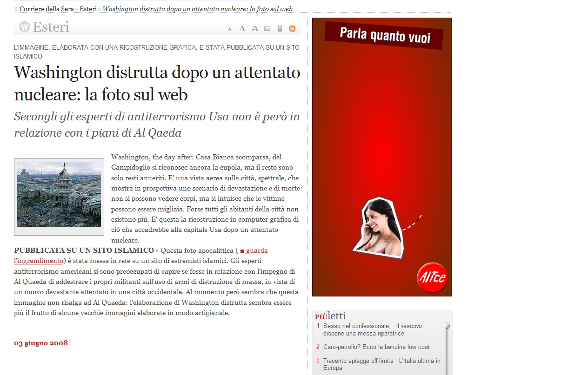
Task: Open Corriere della Sera breadcrumb link
Action: (47, 9)
